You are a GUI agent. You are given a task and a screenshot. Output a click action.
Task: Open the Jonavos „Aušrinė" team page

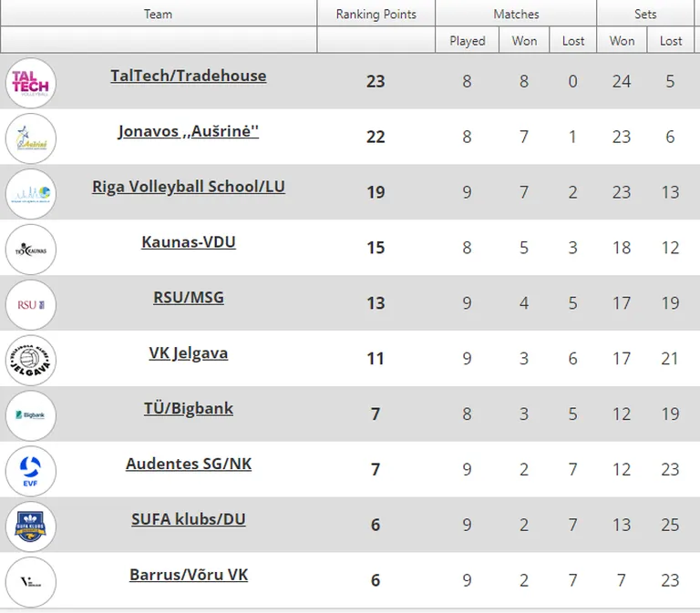click(x=189, y=131)
